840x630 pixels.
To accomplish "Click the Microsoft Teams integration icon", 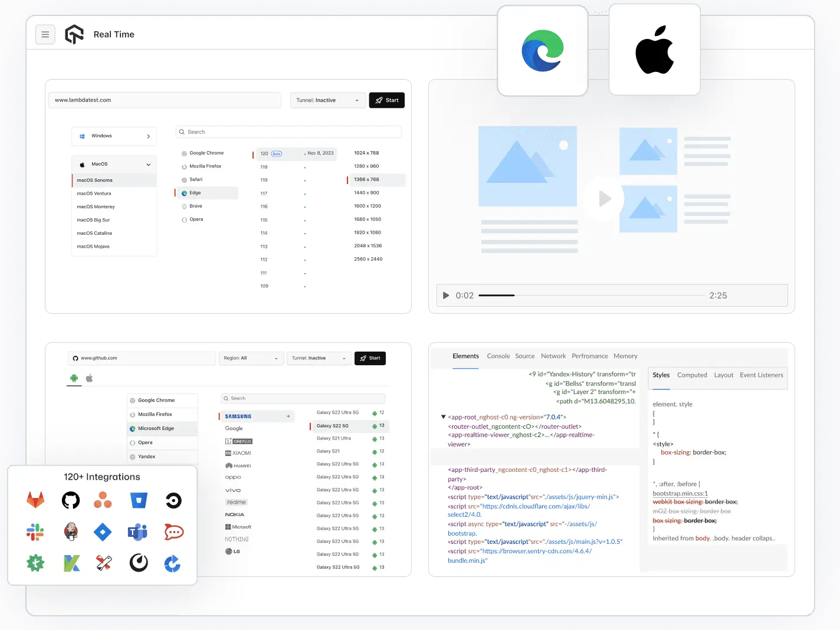I will point(137,531).
